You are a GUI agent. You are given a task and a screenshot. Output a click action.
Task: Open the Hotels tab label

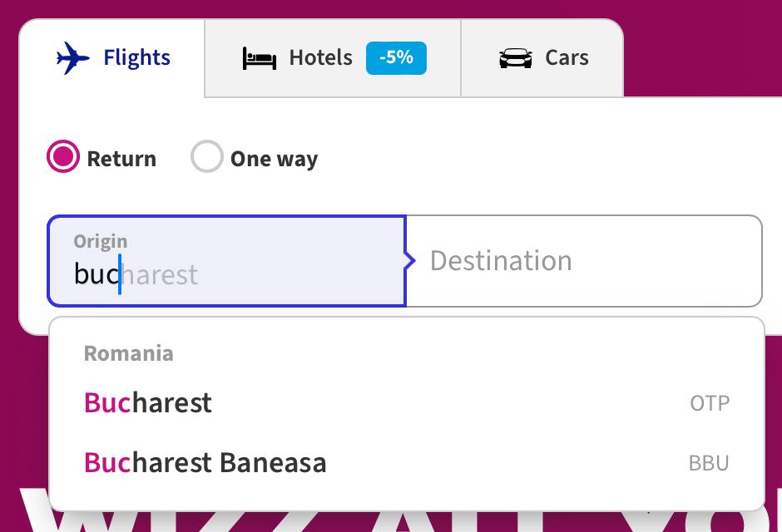[x=320, y=57]
